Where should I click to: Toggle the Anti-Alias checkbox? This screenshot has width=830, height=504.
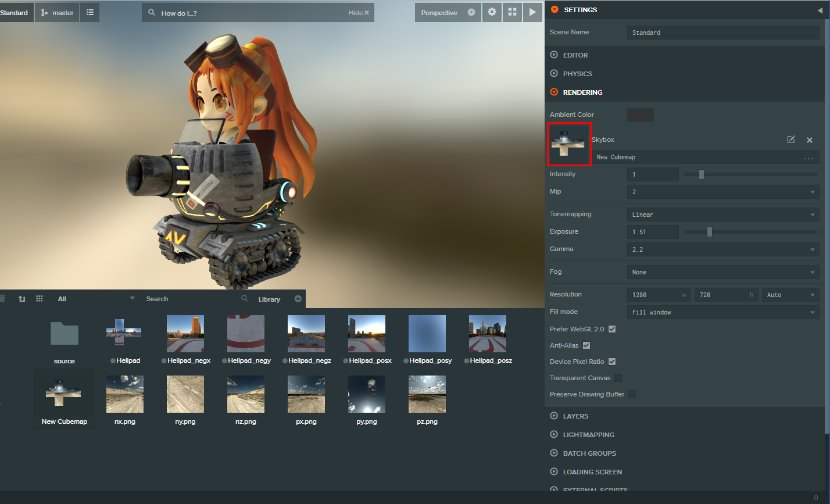point(586,345)
